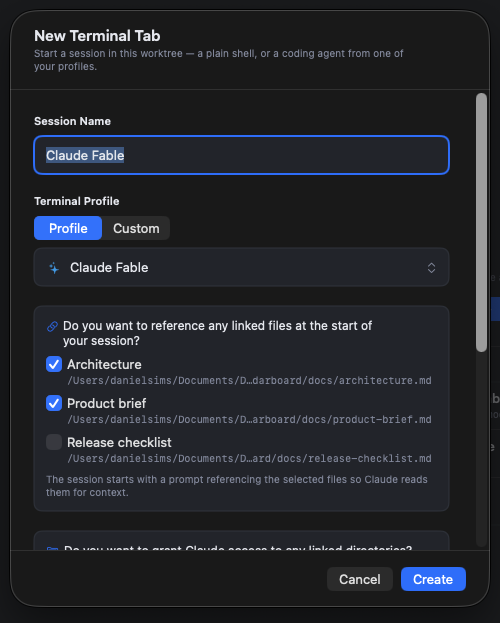500x623 pixels.
Task: Click the Session Name text field
Action: tap(241, 155)
